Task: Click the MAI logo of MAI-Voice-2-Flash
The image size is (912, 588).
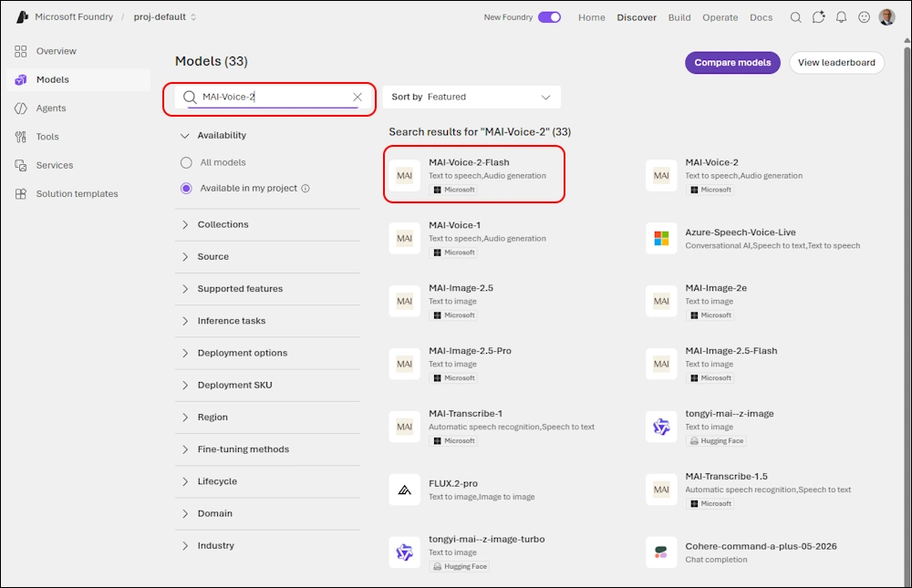Action: coord(404,176)
